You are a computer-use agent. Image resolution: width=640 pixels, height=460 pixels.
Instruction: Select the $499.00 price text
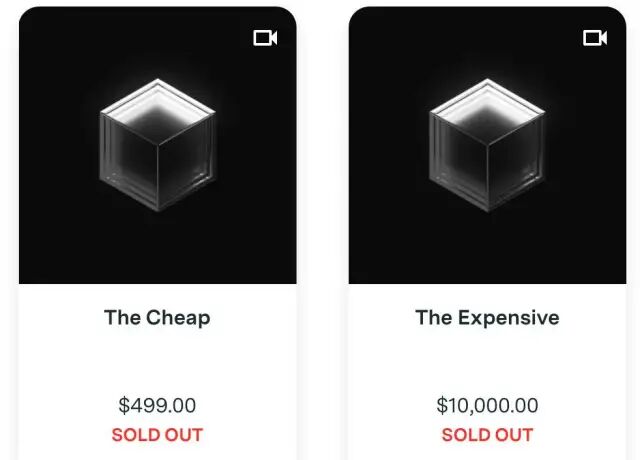(157, 405)
